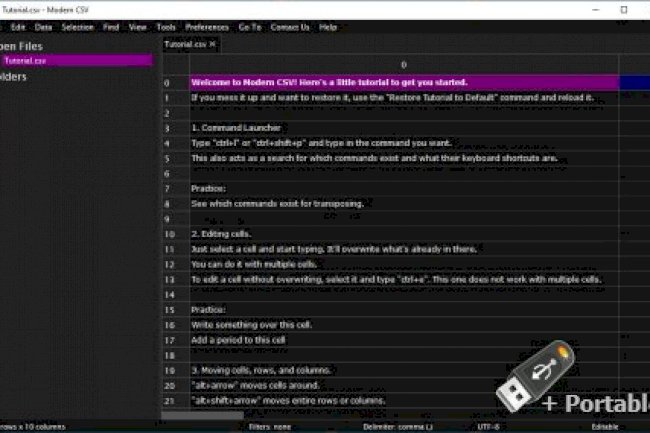Viewport: 650px width, 433px height.
Task: Select cell "Just select a cell and start typing"
Action: tap(404, 249)
